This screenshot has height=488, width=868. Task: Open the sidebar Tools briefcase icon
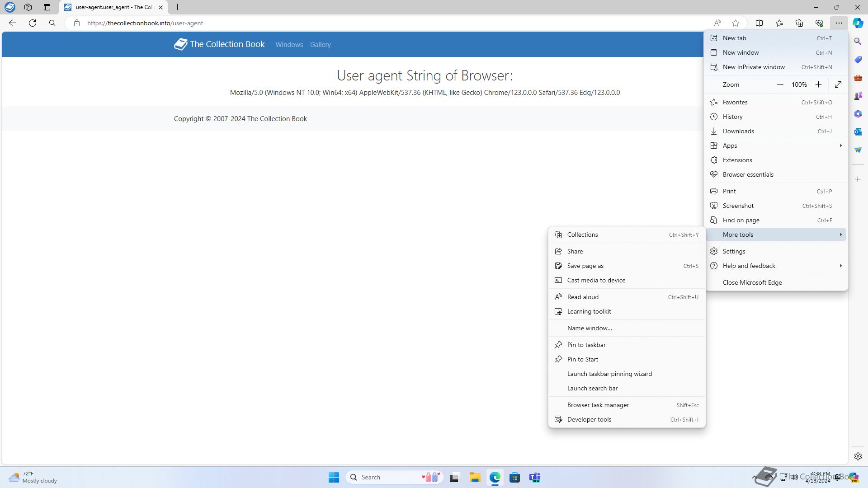point(858,78)
